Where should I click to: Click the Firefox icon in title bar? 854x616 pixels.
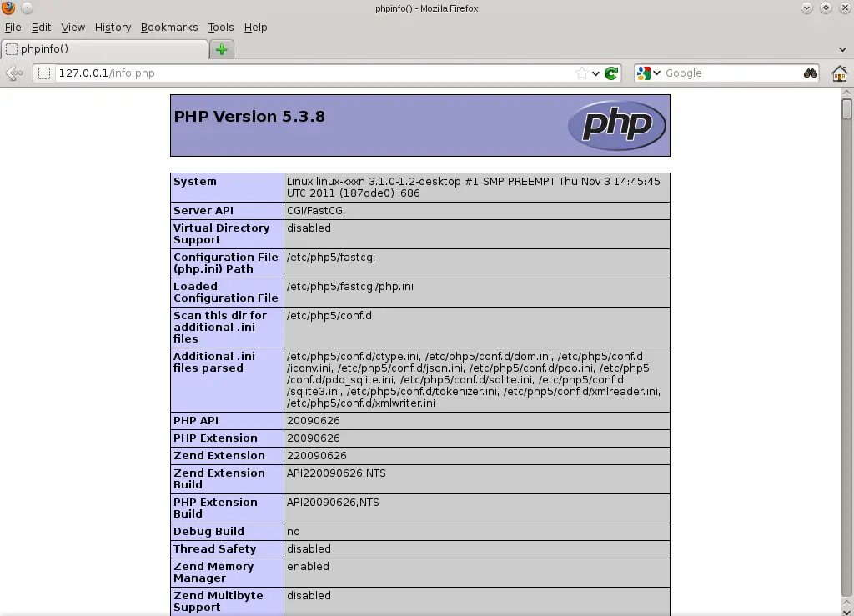tap(8, 8)
